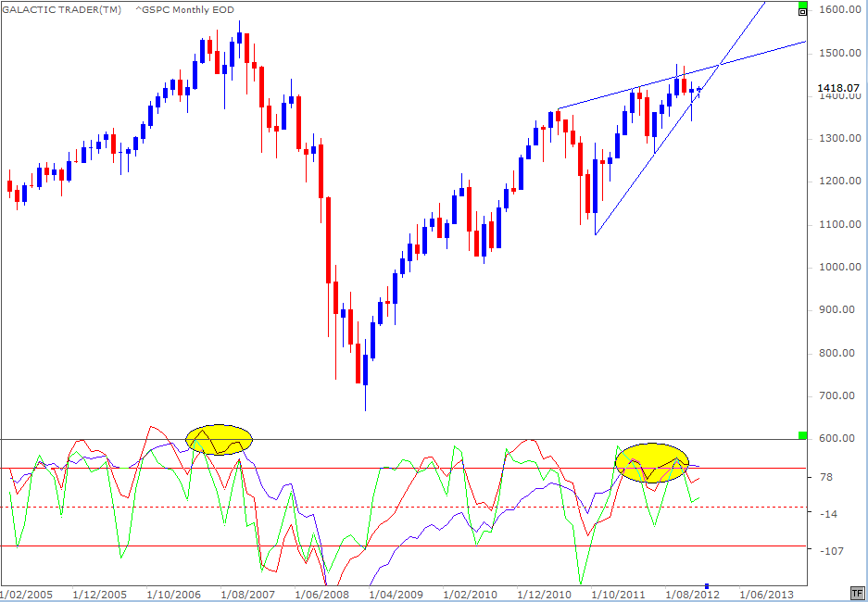Click the current price label 1418.07
This screenshot has height=602, width=868.
[837, 87]
